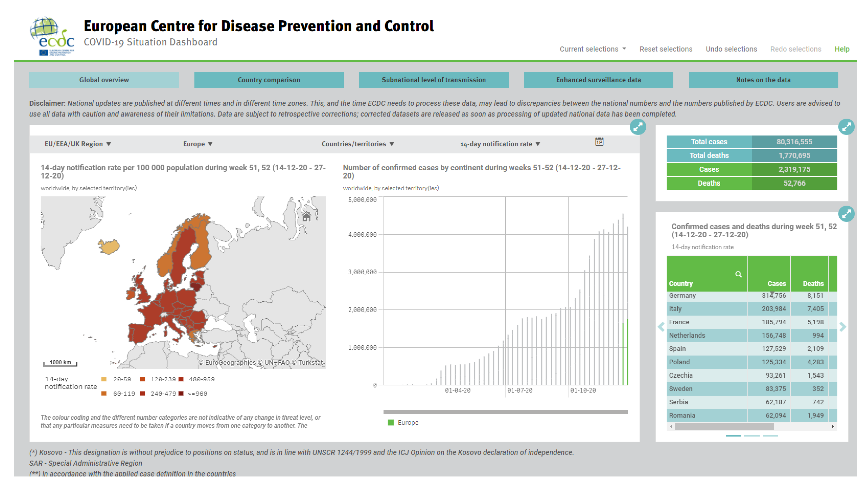Viewport: 868px width, 483px height.
Task: Open the 14-day notification rate dropdown
Action: (500, 144)
